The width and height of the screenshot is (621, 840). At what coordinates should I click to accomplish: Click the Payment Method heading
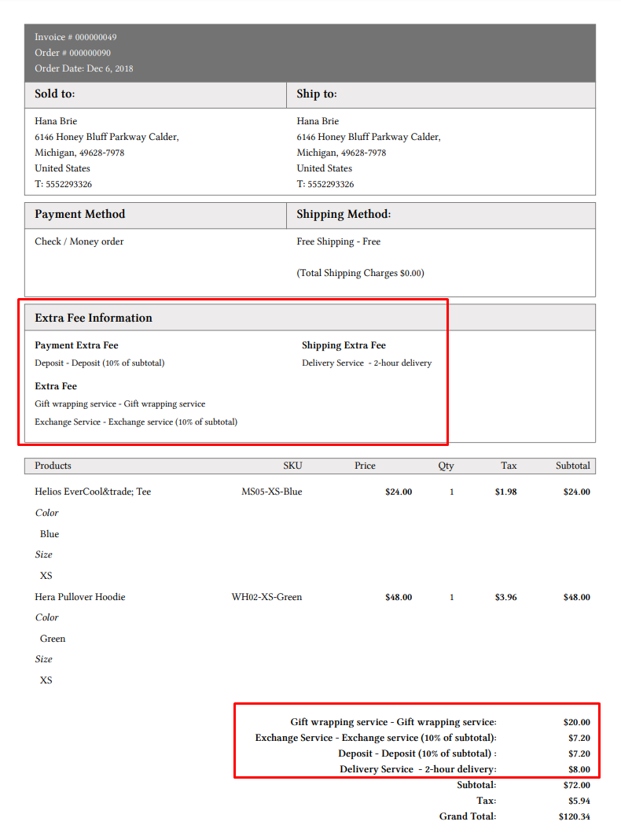pyautogui.click(x=79, y=214)
